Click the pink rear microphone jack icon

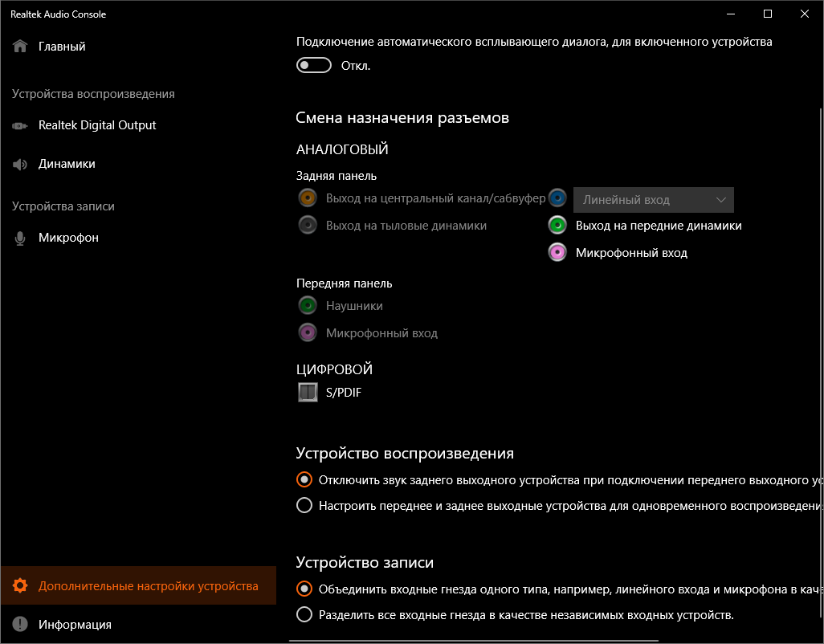tap(557, 253)
